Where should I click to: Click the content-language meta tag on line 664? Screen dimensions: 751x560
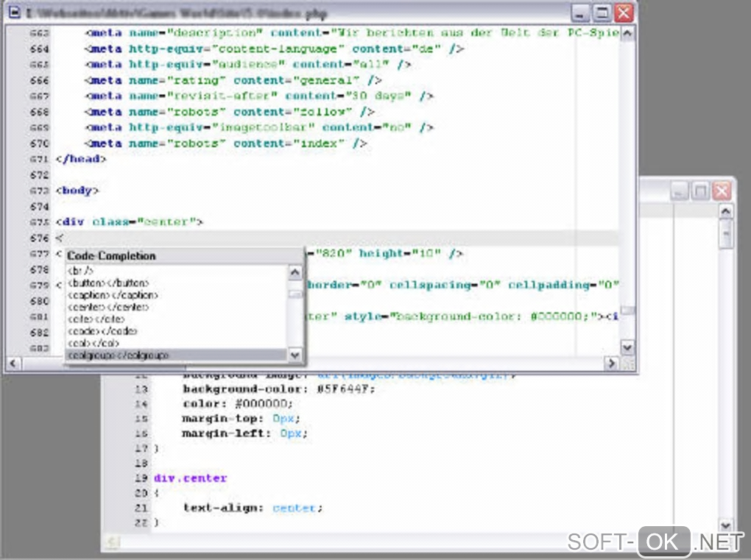275,49
